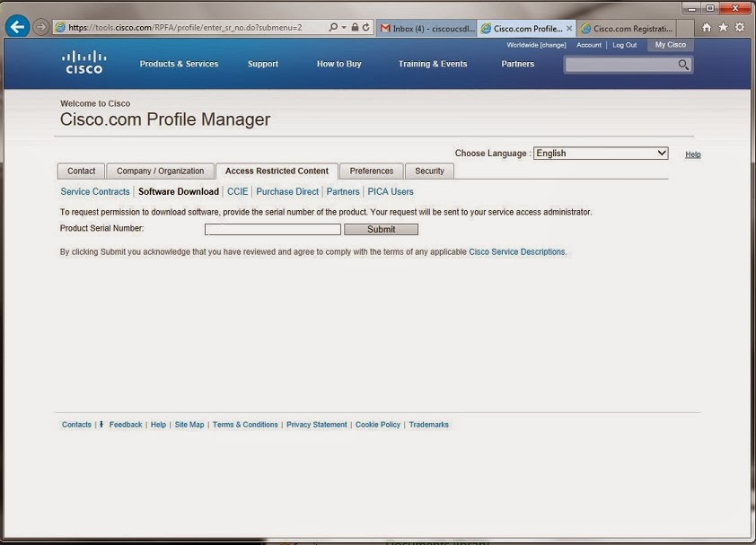756x545 pixels.
Task: Open the Choose Language dropdown
Action: 601,154
